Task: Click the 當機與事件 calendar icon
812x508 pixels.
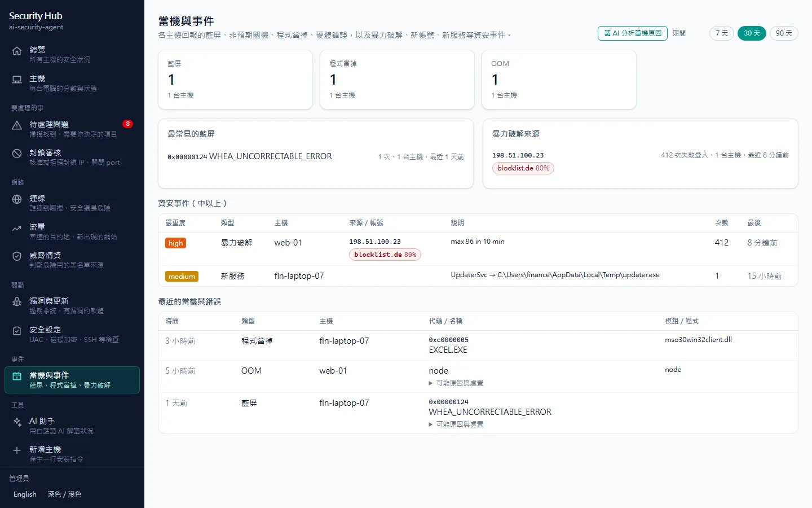Action: [x=17, y=376]
